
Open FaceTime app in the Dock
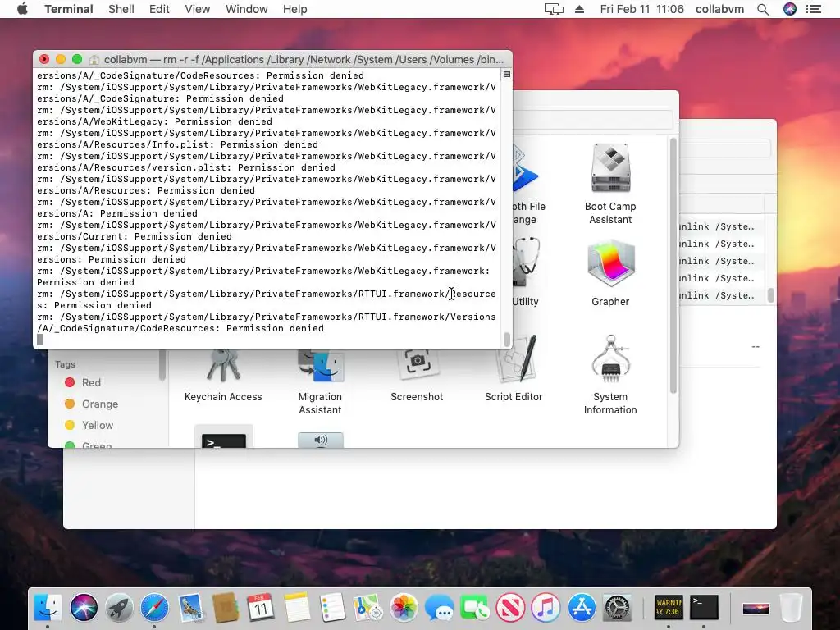click(475, 608)
